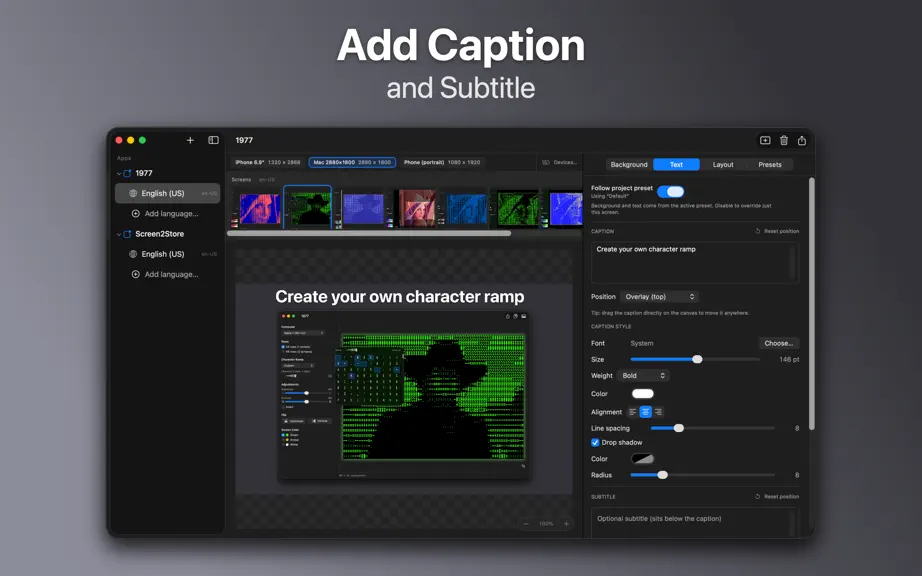Image resolution: width=922 pixels, height=576 pixels.
Task: Select English (US) under Screen2Store
Action: click(x=168, y=254)
